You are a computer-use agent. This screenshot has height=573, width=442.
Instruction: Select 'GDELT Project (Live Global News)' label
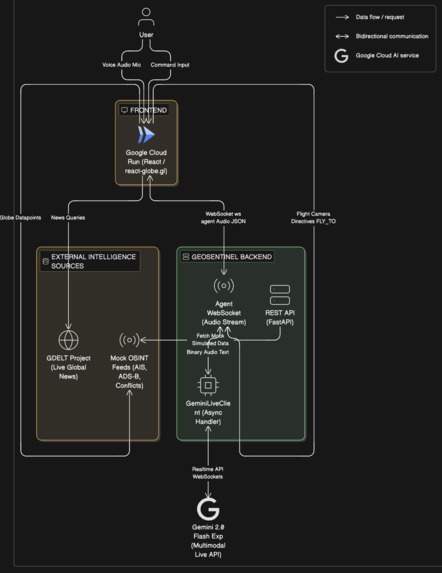(68, 367)
